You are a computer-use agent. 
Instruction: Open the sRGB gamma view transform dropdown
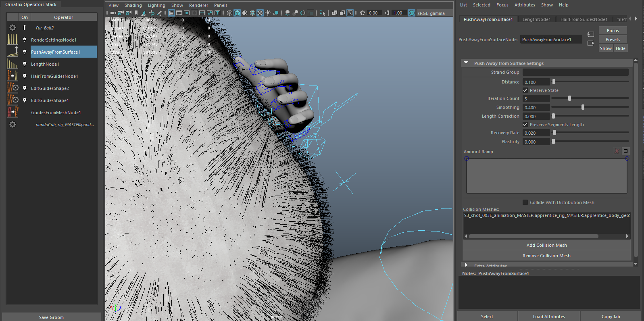pyautogui.click(x=431, y=13)
